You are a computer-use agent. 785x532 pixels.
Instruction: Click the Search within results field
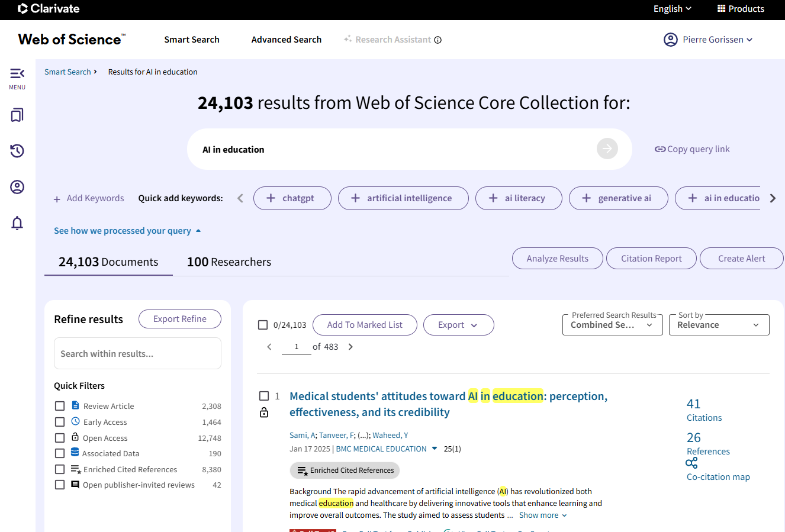(137, 354)
